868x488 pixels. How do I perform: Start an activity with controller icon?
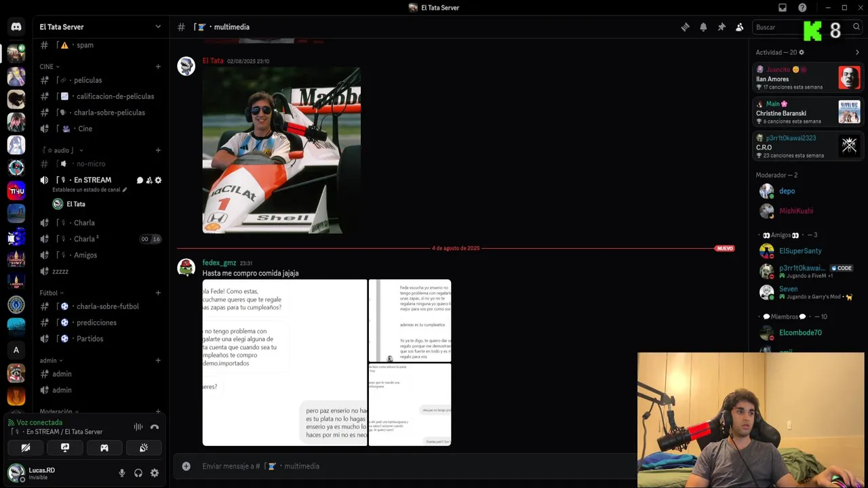pos(104,448)
